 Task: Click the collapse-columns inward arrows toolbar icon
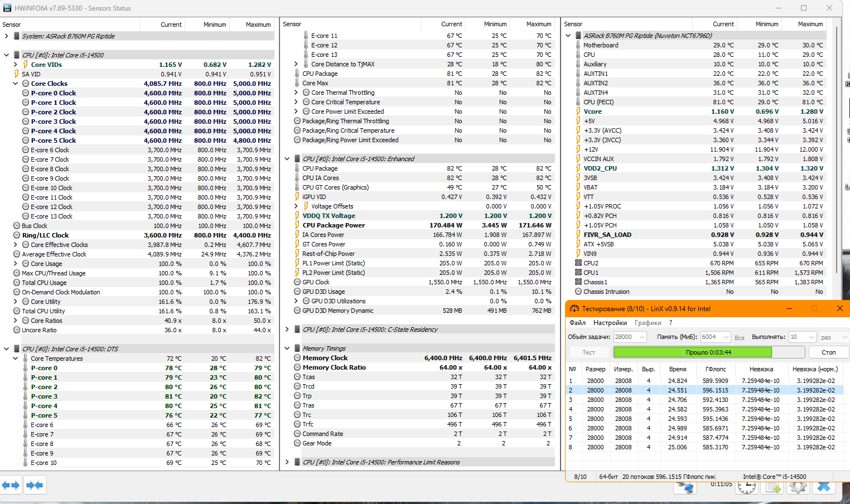[34, 485]
